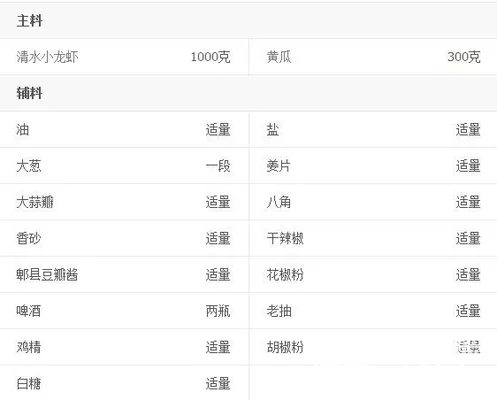The height and width of the screenshot is (400, 497).
Task: Select the 啤酒 ingredient row
Action: pyautogui.click(x=124, y=311)
